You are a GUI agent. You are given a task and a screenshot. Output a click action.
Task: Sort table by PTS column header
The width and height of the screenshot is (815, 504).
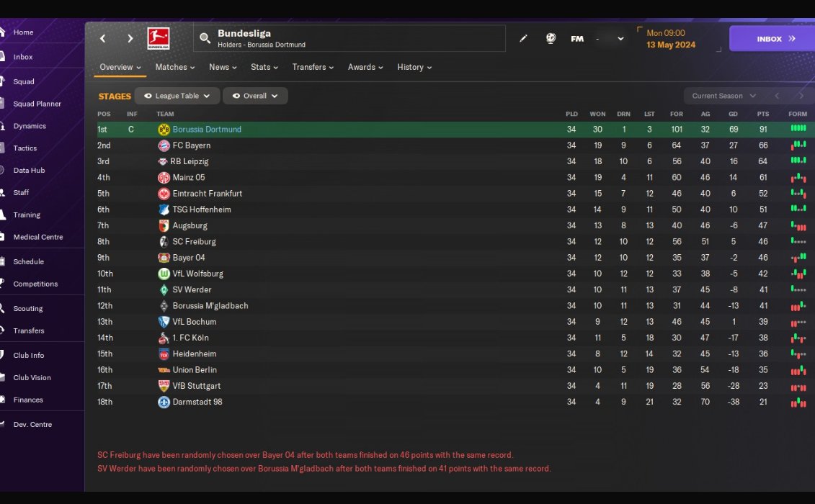pos(762,114)
